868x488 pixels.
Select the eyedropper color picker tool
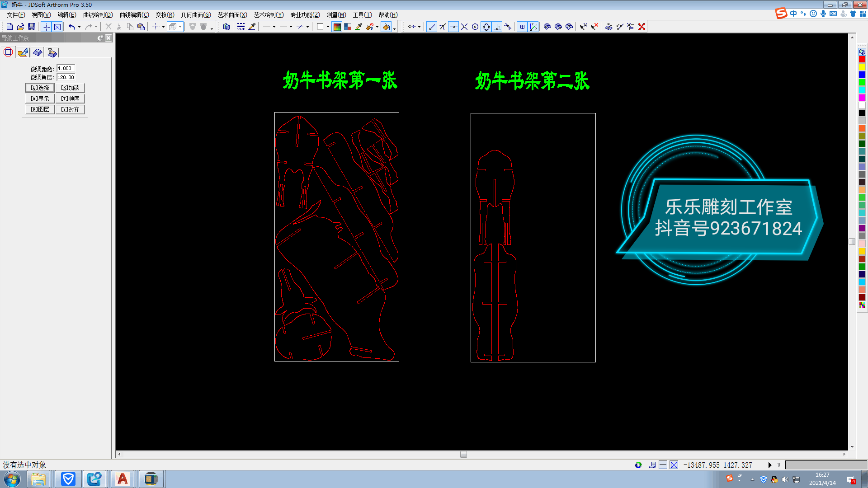tap(359, 27)
